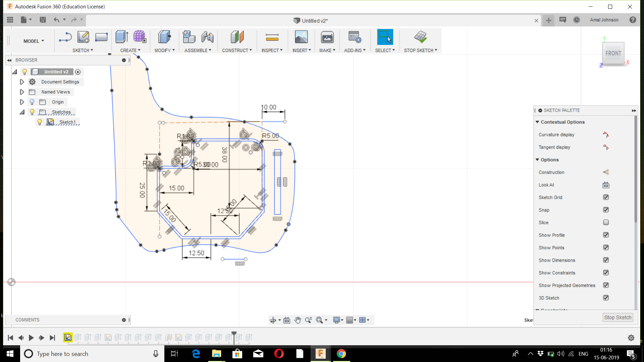Click the Job Status clock icon

[577, 20]
